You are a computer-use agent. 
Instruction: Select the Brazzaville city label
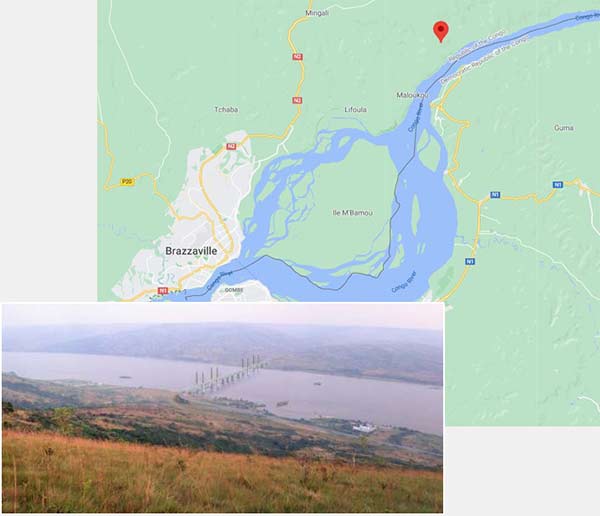(191, 251)
